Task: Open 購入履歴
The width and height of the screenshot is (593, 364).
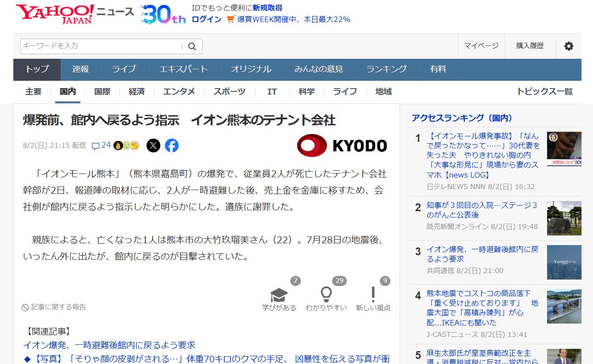Action: [530, 46]
